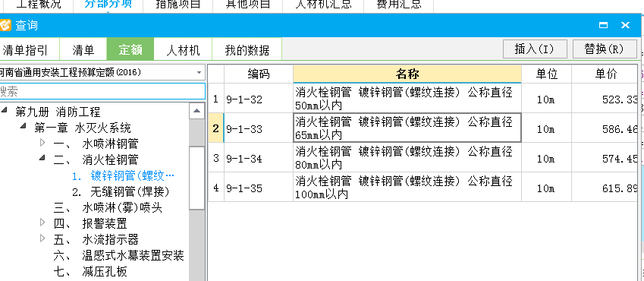Click the 编码 column header
This screenshot has width=644, height=281.
click(x=259, y=74)
